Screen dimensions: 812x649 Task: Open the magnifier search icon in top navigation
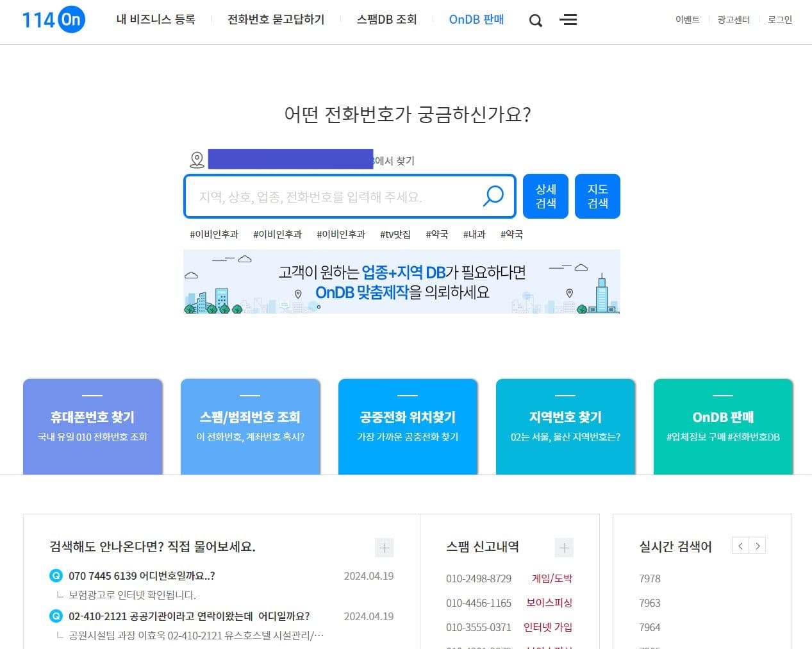(535, 20)
